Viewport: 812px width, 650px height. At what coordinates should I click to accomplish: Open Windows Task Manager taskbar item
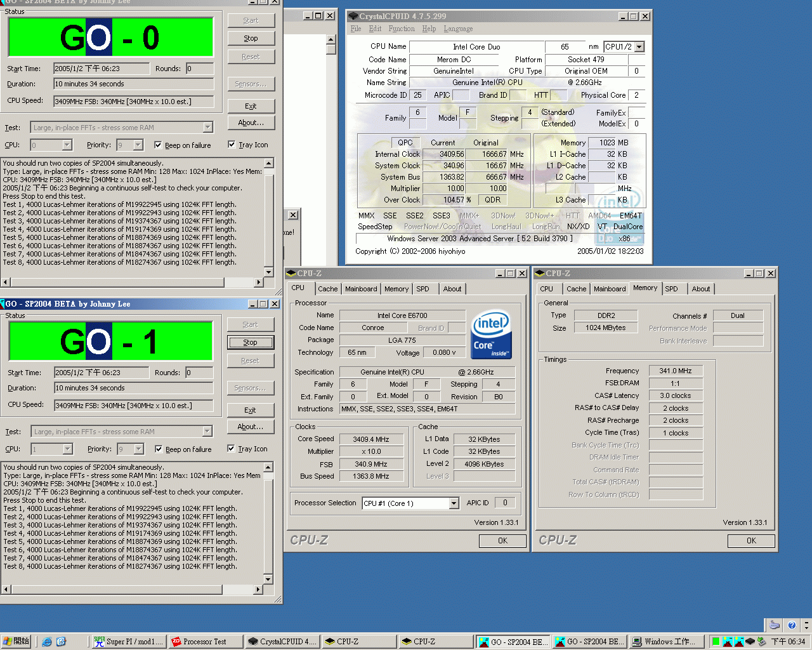tap(667, 642)
